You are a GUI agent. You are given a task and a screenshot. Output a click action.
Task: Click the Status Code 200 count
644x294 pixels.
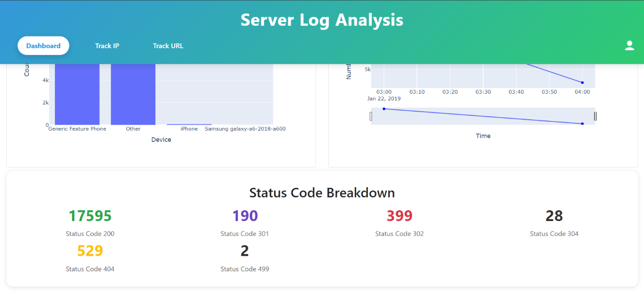coord(90,216)
